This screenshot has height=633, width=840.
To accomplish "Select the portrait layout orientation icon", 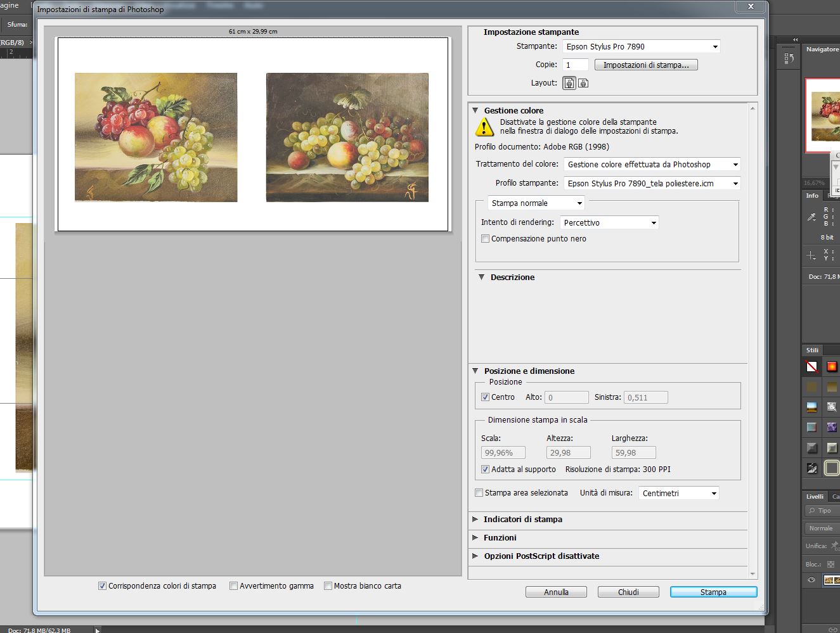I will point(569,83).
